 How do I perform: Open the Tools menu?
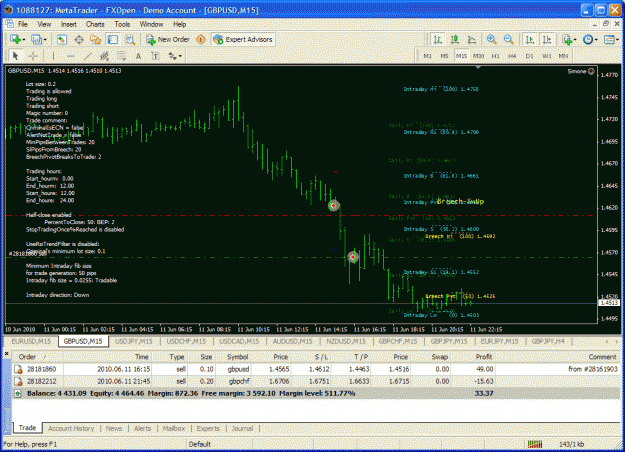pyautogui.click(x=122, y=24)
